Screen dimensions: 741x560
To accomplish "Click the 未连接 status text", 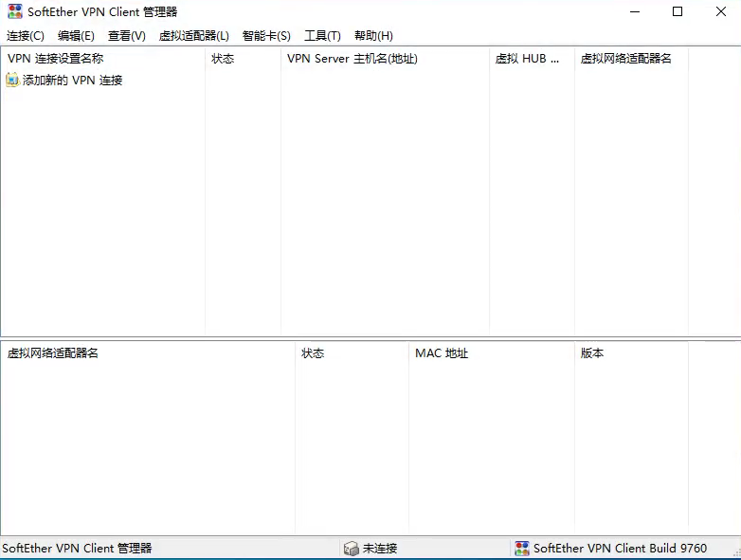I will pos(379,549).
